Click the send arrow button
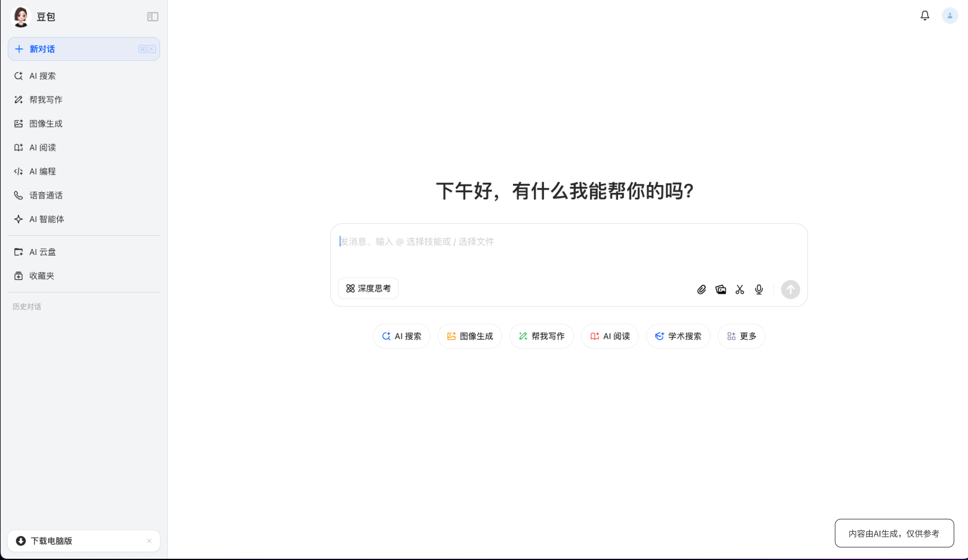The height and width of the screenshot is (560, 968). (790, 289)
